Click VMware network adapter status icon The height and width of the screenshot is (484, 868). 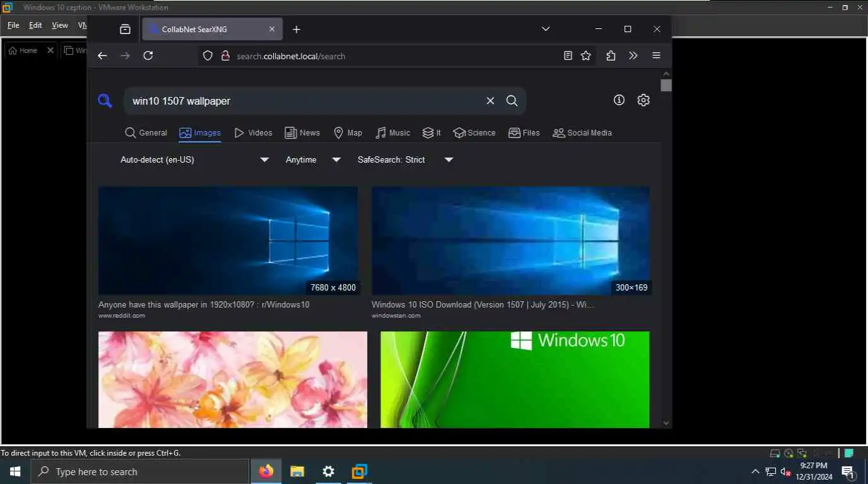click(802, 453)
